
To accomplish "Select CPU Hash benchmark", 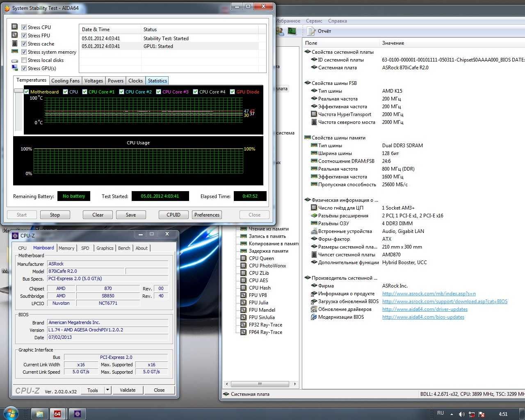I will pos(260,288).
